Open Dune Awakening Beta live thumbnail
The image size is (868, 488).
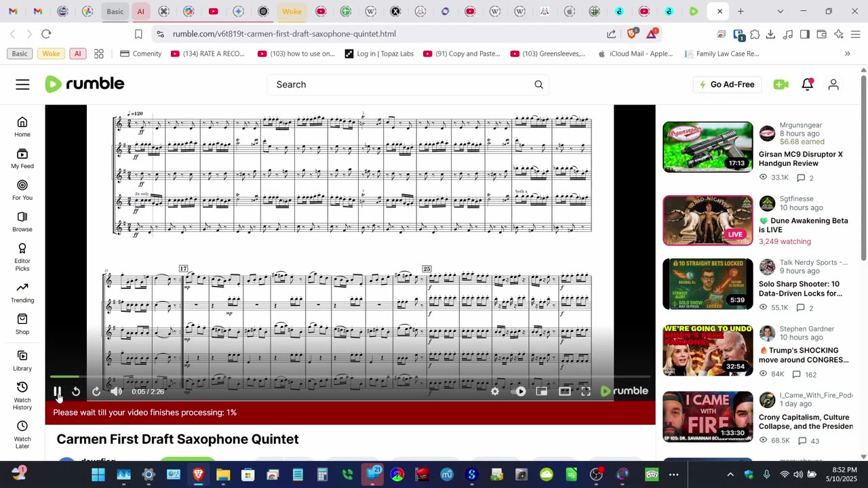click(x=707, y=220)
